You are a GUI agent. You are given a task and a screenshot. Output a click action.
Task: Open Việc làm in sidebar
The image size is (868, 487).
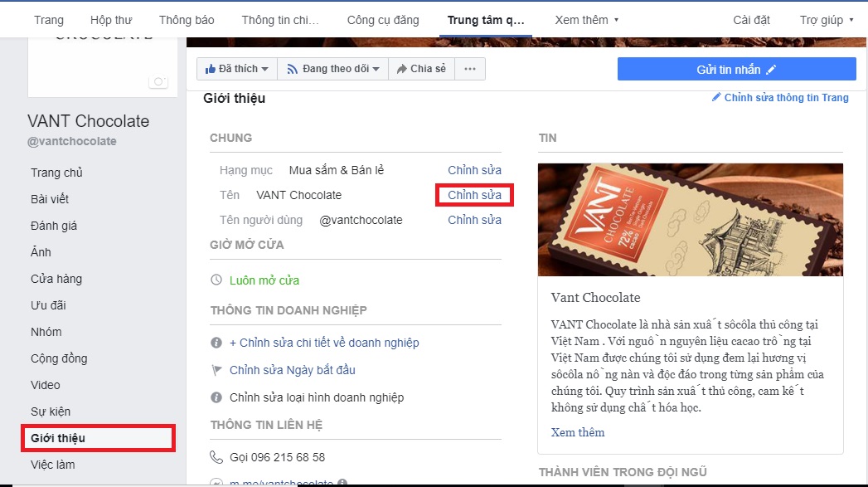pyautogui.click(x=52, y=465)
